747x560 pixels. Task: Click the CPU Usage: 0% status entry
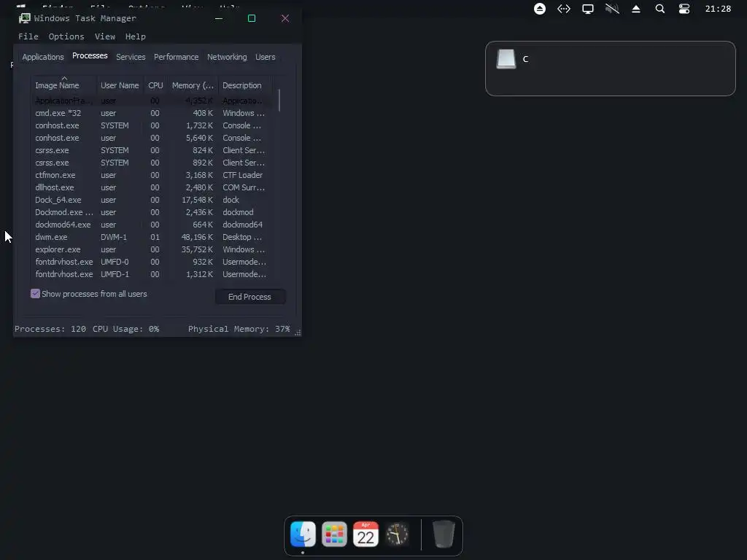tap(125, 329)
